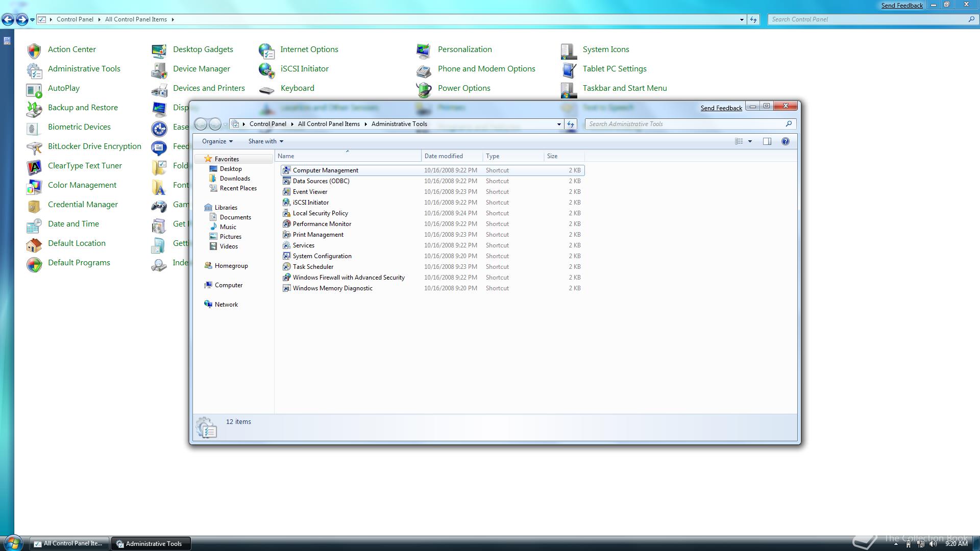Open Color Management icon
The height and width of the screenshot is (551, 980).
click(x=34, y=186)
